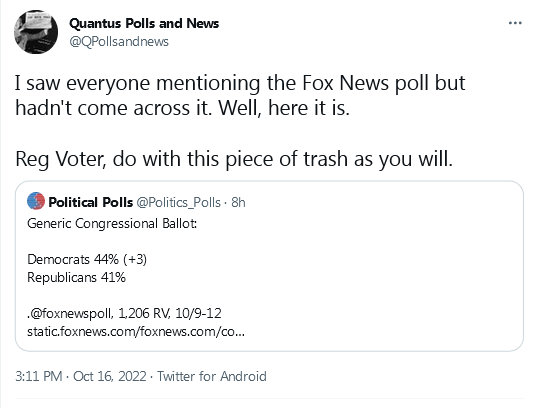Click the 'hadn't come across it' text line

click(182, 108)
